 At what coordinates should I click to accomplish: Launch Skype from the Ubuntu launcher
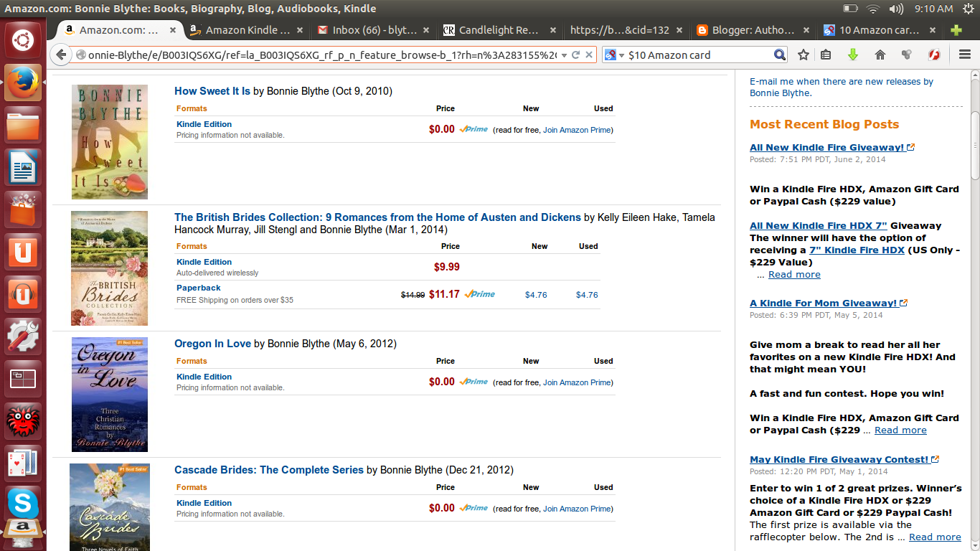(x=23, y=502)
